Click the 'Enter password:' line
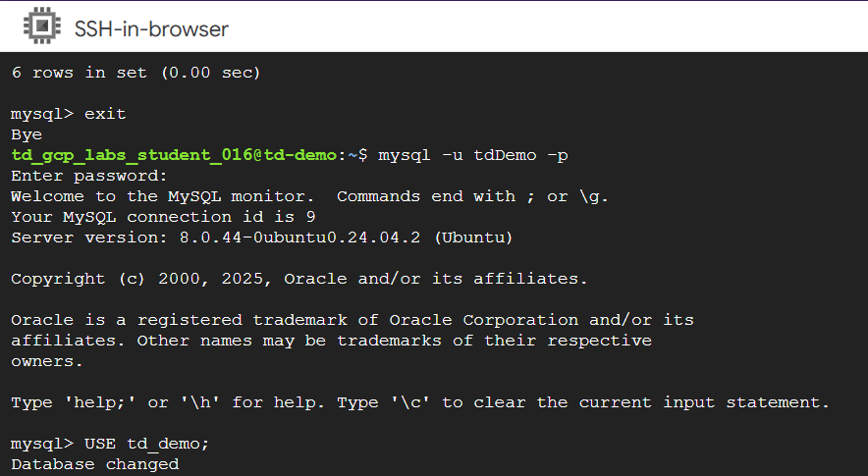 pyautogui.click(x=89, y=176)
